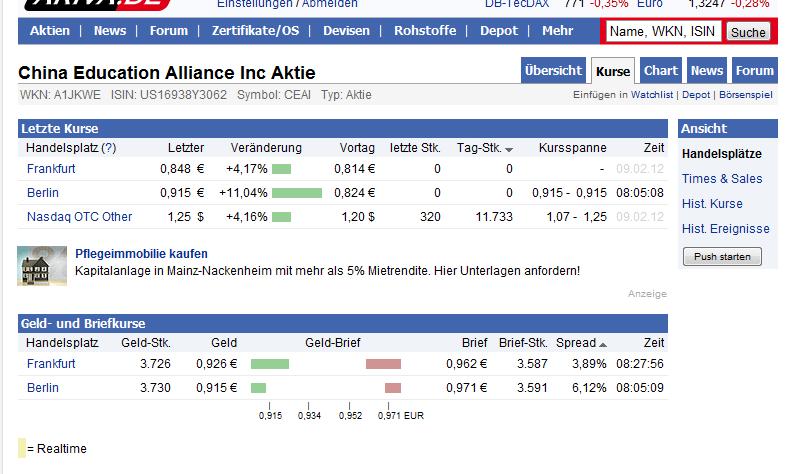This screenshot has height=474, width=793.
Task: Open Hist. Ereignisse view
Action: pyautogui.click(x=726, y=229)
